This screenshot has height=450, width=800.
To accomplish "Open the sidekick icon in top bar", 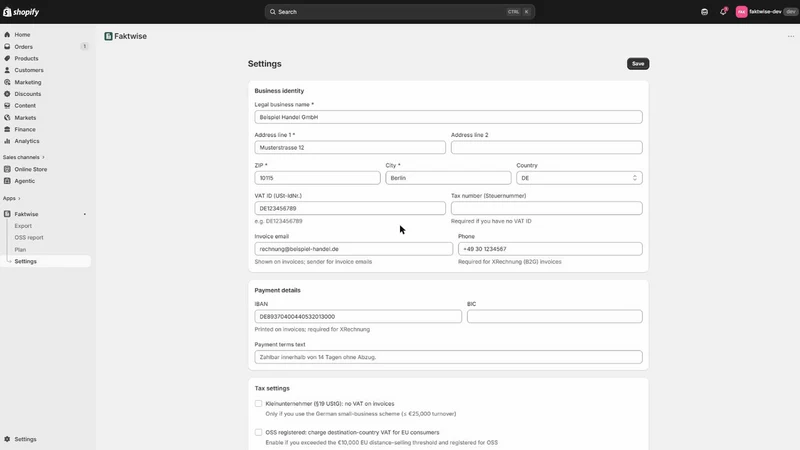I will pos(705,12).
